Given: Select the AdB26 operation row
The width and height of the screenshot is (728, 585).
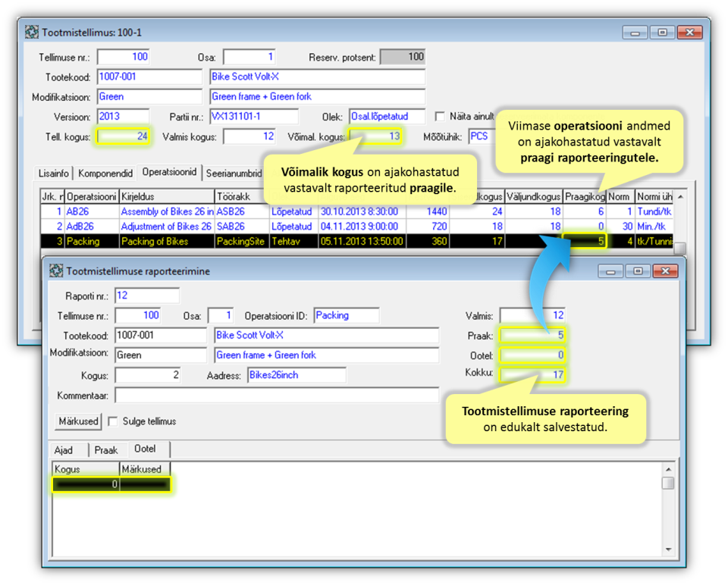Looking at the screenshot, I should coord(356,227).
